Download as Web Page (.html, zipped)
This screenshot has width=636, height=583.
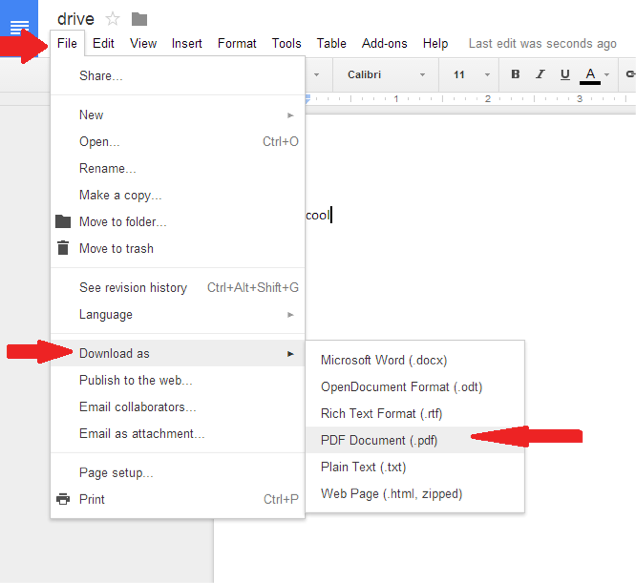tap(415, 494)
